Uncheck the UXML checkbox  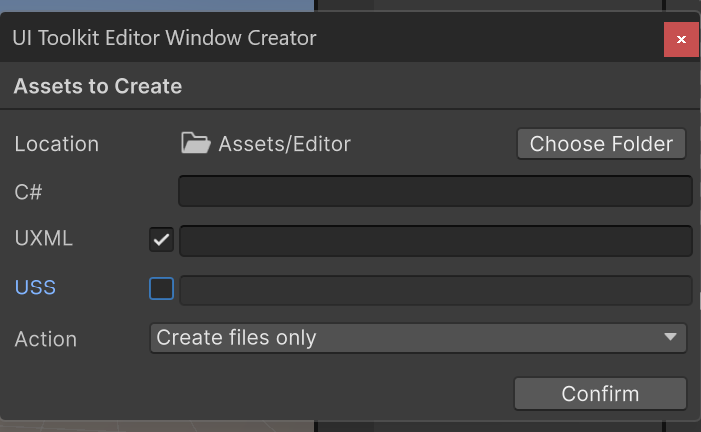tap(161, 240)
